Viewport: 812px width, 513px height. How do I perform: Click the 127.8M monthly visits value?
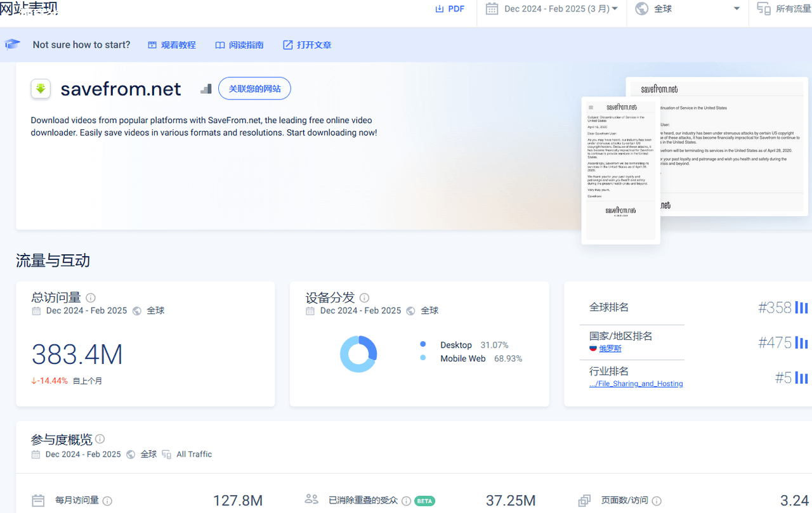click(238, 501)
